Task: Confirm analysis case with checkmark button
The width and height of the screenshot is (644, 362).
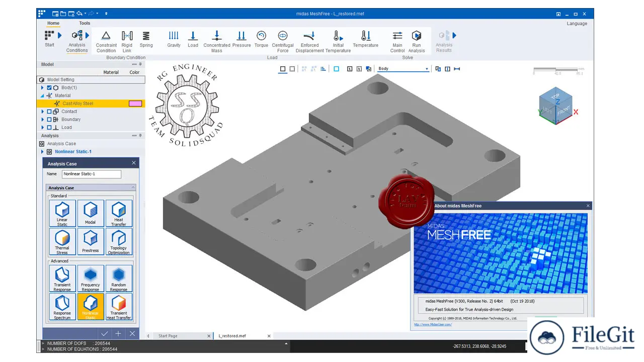Action: (x=105, y=333)
